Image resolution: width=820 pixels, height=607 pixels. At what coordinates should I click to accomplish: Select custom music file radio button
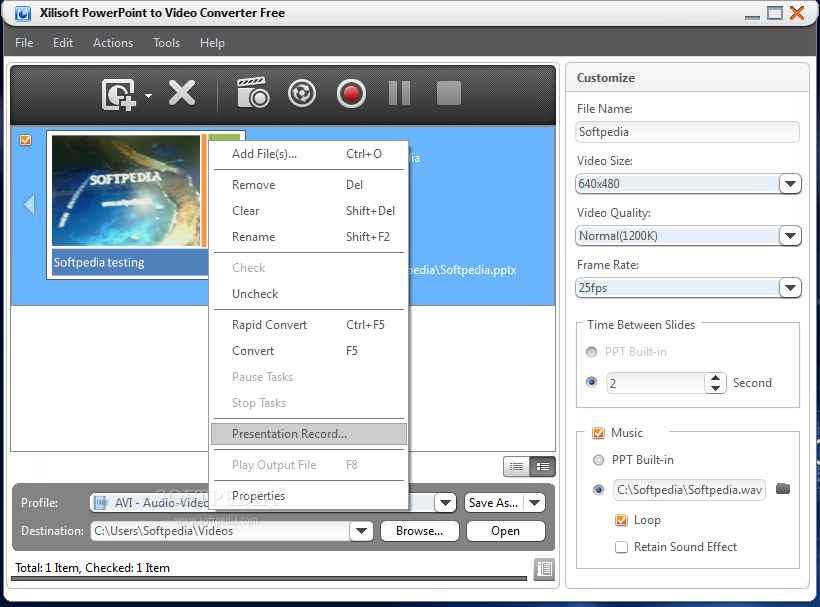click(x=598, y=490)
